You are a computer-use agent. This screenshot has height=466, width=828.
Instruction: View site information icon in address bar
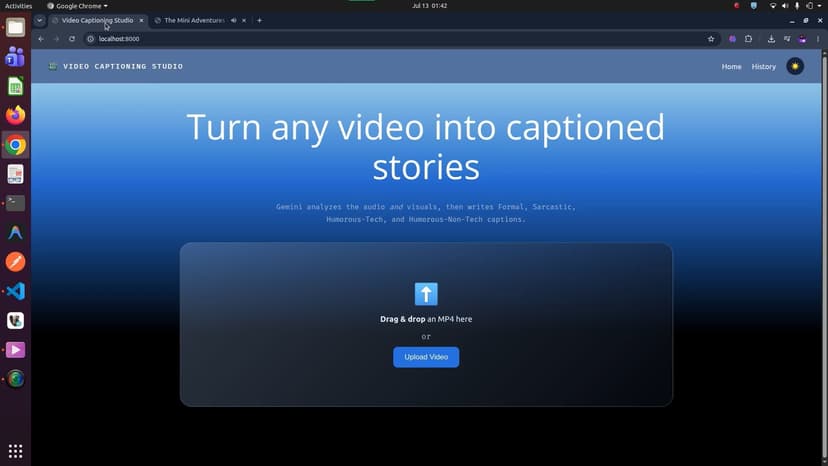coord(90,39)
